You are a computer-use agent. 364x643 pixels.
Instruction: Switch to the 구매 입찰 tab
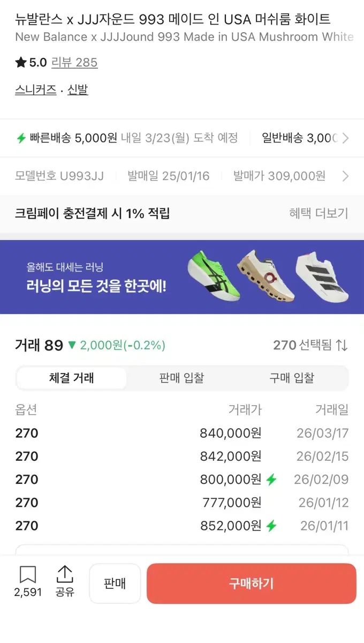point(292,378)
